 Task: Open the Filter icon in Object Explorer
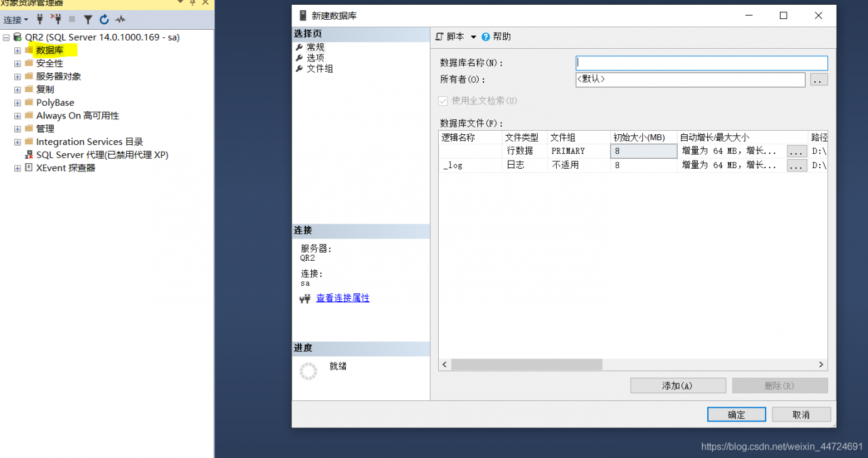pyautogui.click(x=88, y=19)
